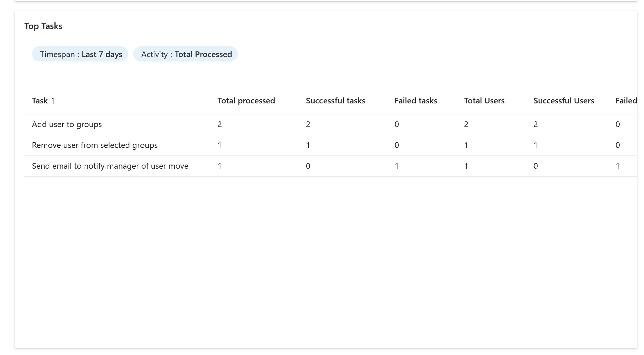The height and width of the screenshot is (355, 644).
Task: Sort by Successful tasks column
Action: pyautogui.click(x=335, y=101)
